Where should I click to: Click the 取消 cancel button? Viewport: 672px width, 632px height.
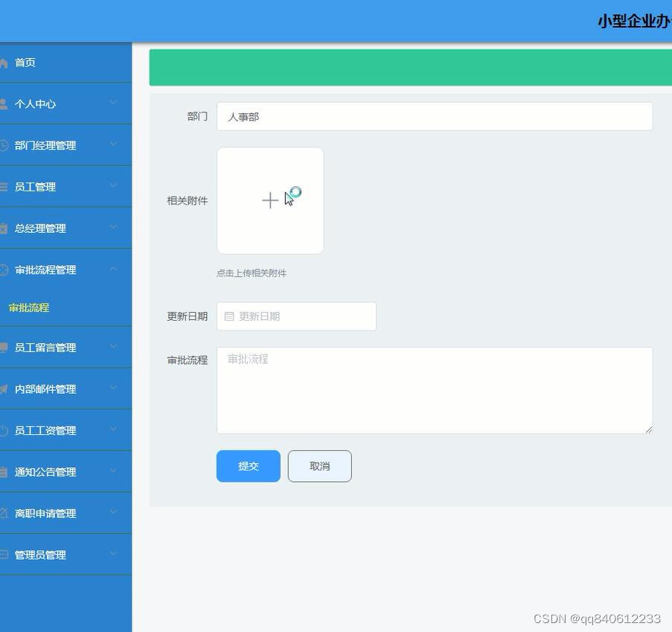[x=319, y=466]
